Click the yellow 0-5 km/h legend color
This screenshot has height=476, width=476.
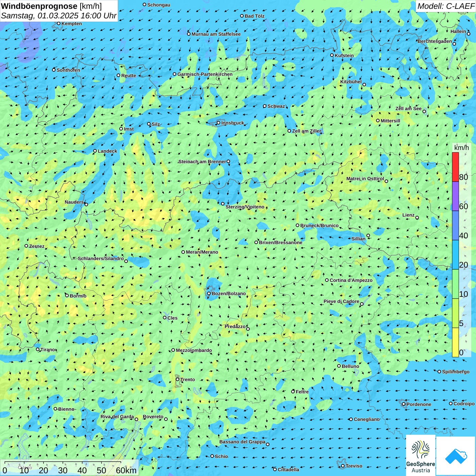(x=455, y=342)
